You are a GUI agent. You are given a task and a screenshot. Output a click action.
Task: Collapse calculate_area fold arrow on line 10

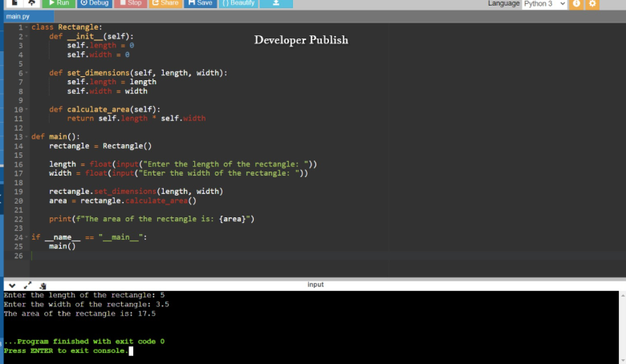click(x=26, y=109)
